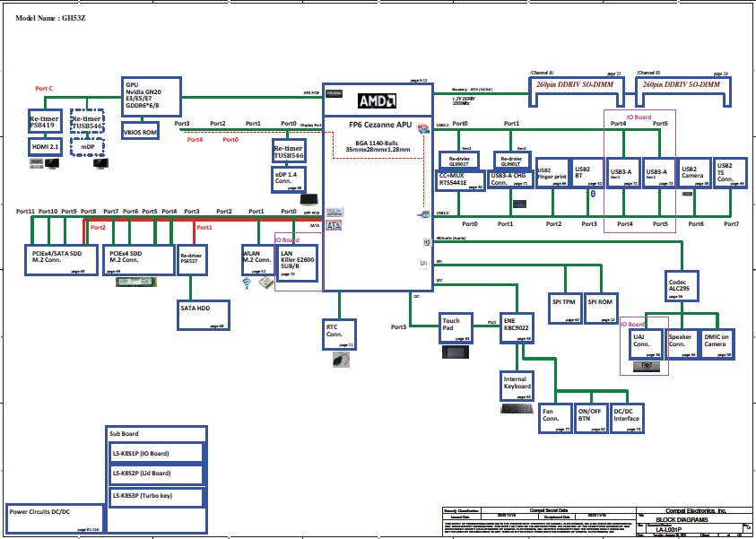
Task: Select the SPI ROM block
Action: click(601, 309)
